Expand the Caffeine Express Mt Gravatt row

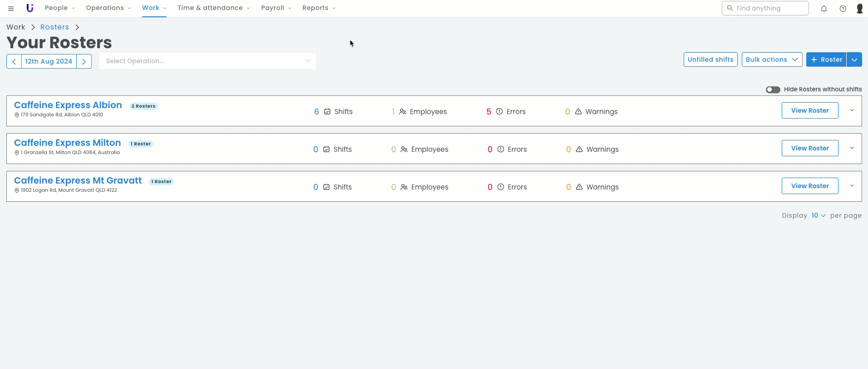tap(852, 186)
